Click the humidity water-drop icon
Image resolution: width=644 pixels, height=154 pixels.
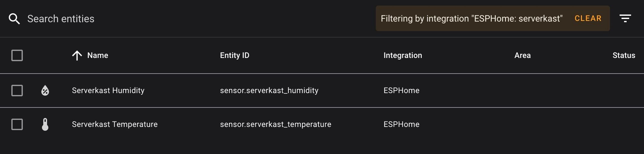point(45,91)
